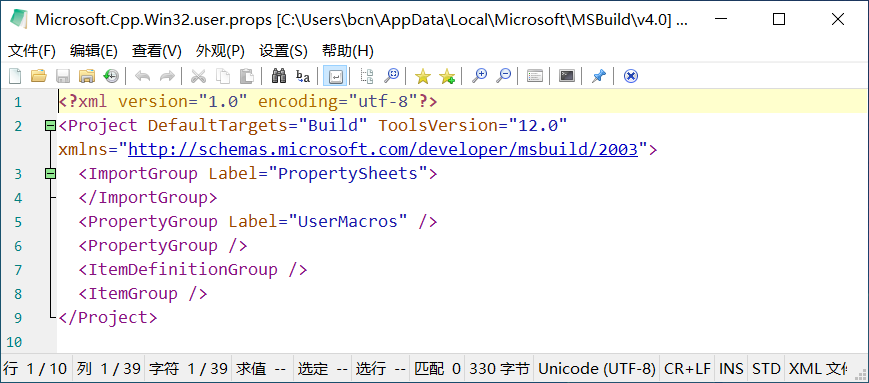
Task: Open the 编辑(E) menu
Action: tap(94, 52)
